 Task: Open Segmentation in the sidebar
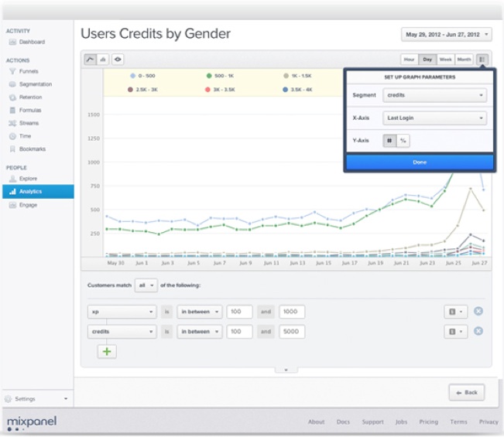pos(36,84)
